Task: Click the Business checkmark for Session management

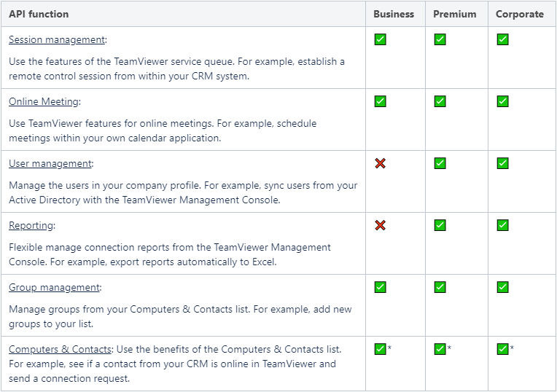Action: click(380, 39)
